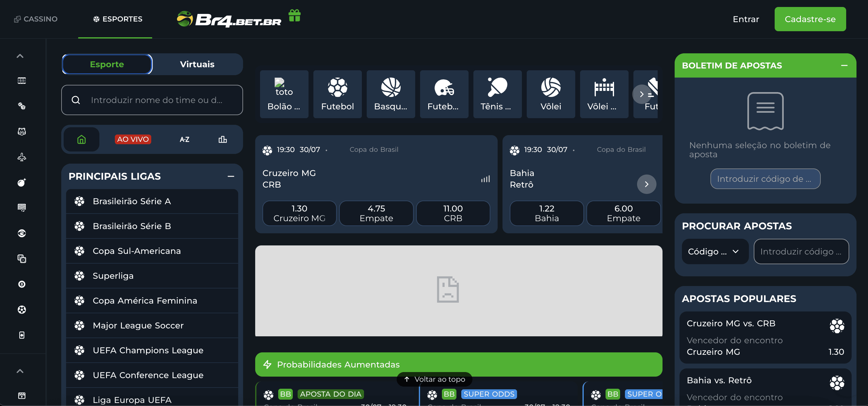Select popular bet Cruzeiro MG 1.30
This screenshot has width=868, height=406.
[x=765, y=338]
